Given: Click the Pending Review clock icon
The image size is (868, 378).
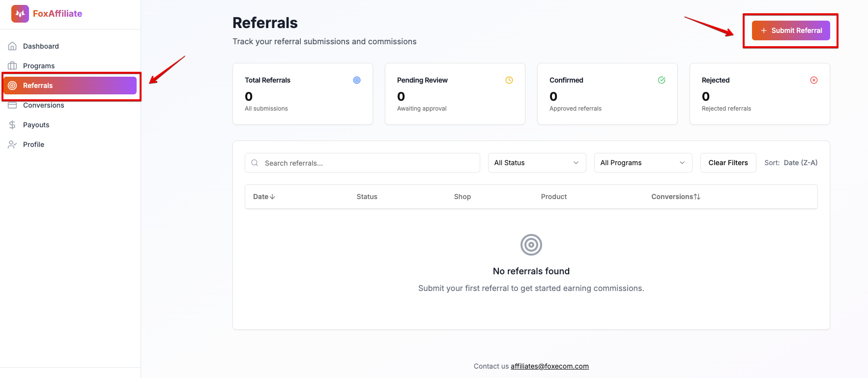Looking at the screenshot, I should [509, 80].
